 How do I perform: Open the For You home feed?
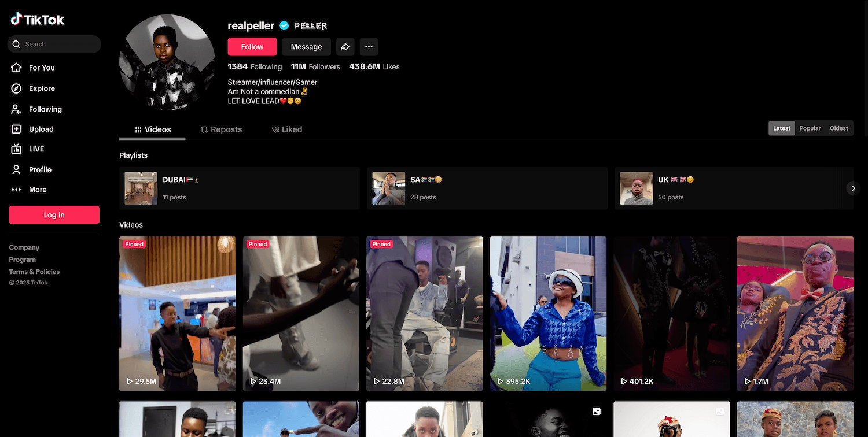(x=41, y=68)
